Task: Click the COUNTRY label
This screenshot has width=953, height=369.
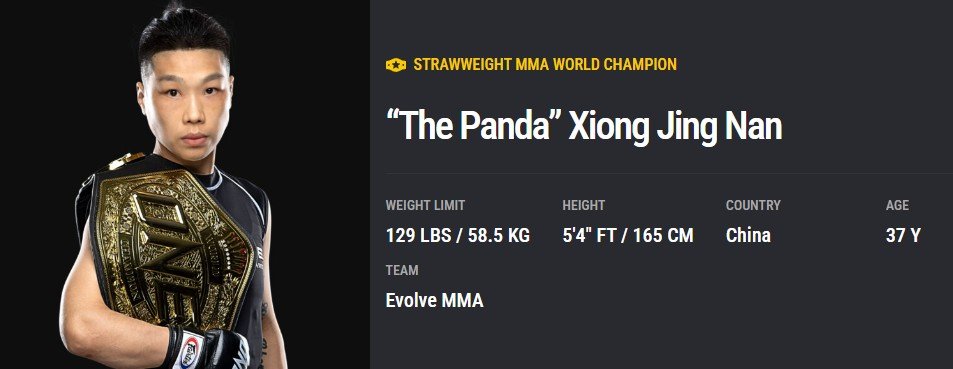Action: click(753, 205)
